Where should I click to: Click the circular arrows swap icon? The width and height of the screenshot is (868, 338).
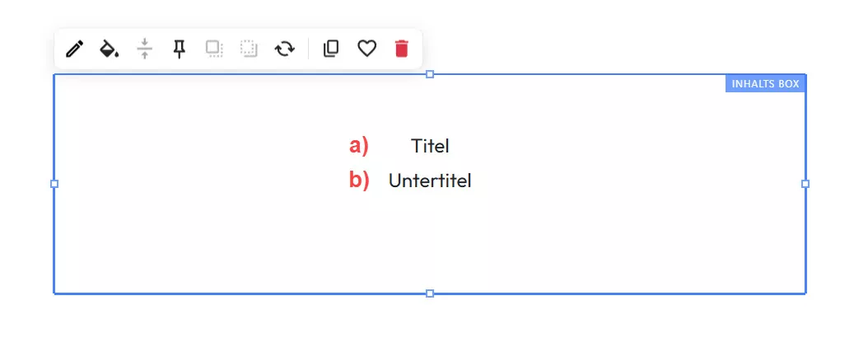285,49
